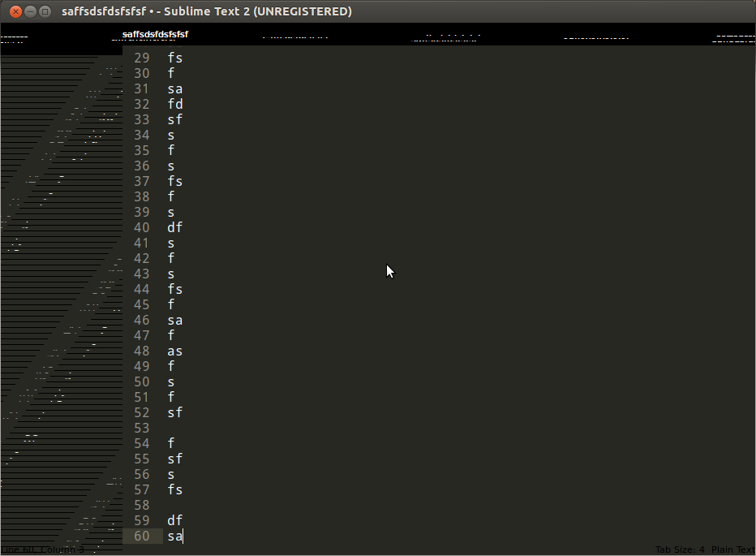The width and height of the screenshot is (756, 556).
Task: Maximize the Sublime Text window
Action: click(x=45, y=11)
